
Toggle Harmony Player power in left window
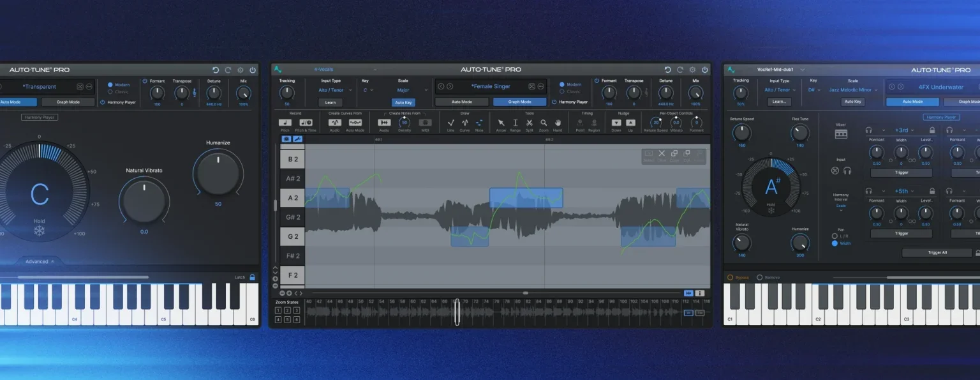pyautogui.click(x=102, y=102)
